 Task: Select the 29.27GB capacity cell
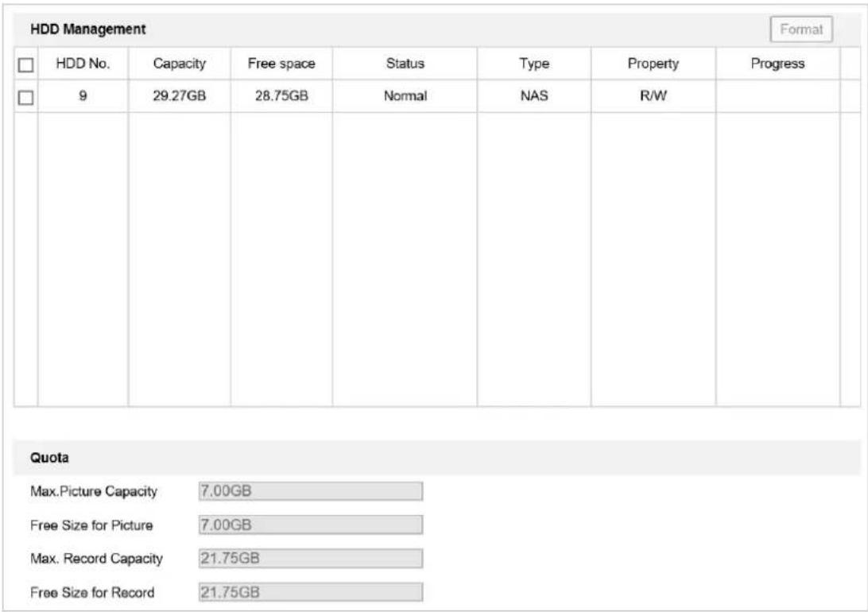[x=180, y=95]
